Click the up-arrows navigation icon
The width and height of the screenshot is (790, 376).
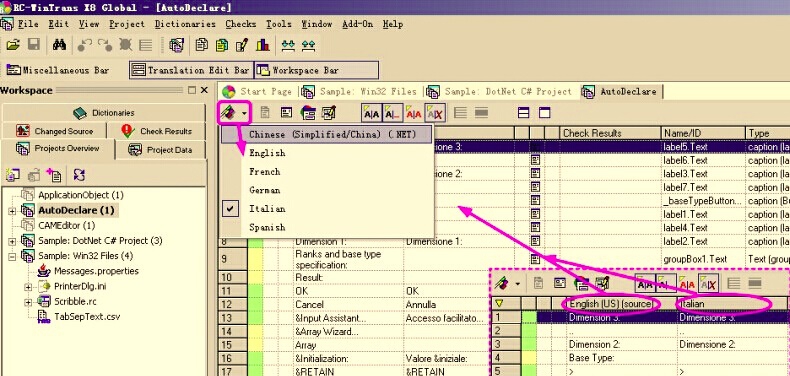[308, 45]
